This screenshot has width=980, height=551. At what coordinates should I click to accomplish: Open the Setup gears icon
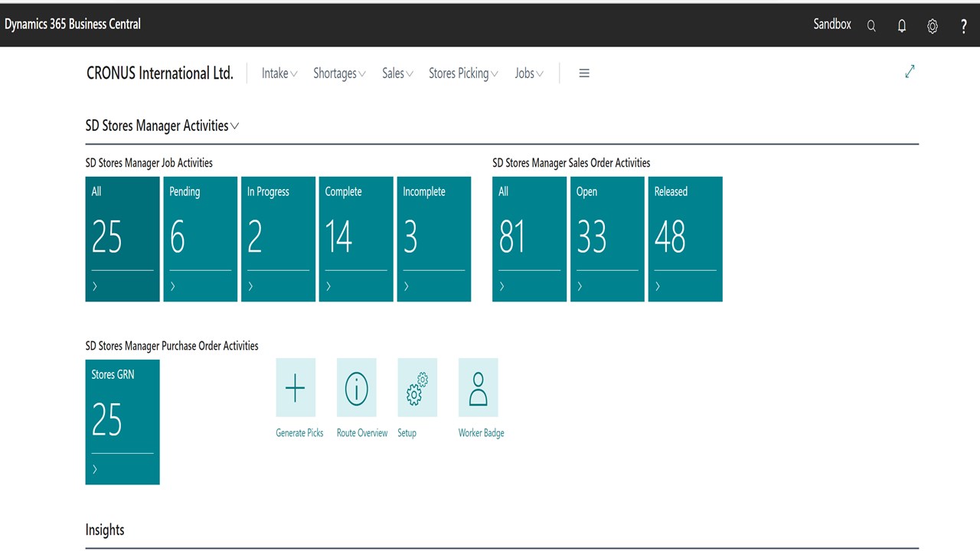tap(417, 388)
